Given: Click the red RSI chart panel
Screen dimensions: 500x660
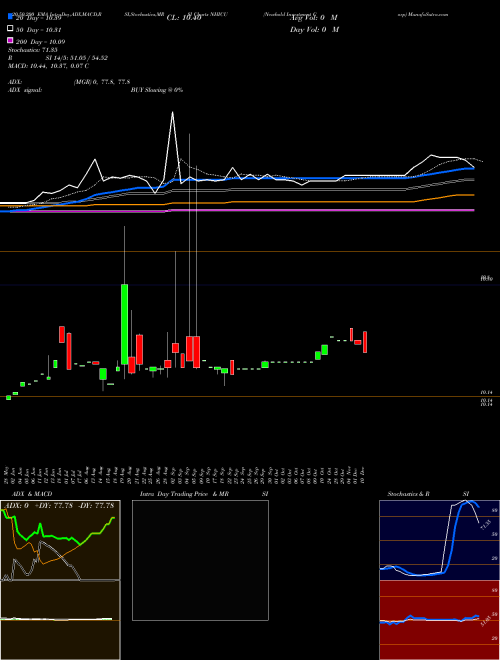Looking at the screenshot, I should [x=439, y=620].
